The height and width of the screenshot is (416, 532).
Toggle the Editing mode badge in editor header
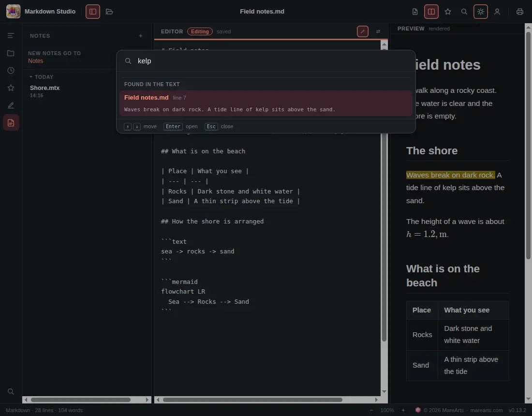200,31
